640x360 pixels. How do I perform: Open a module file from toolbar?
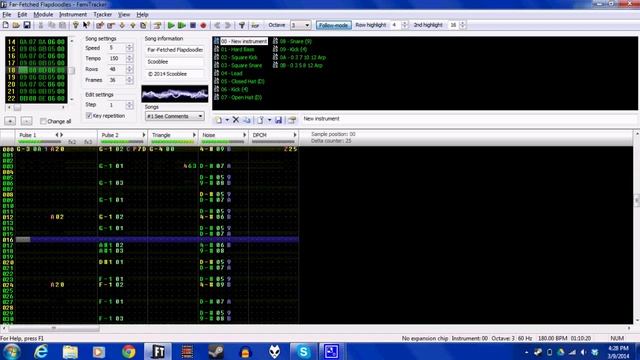[x=16, y=25]
